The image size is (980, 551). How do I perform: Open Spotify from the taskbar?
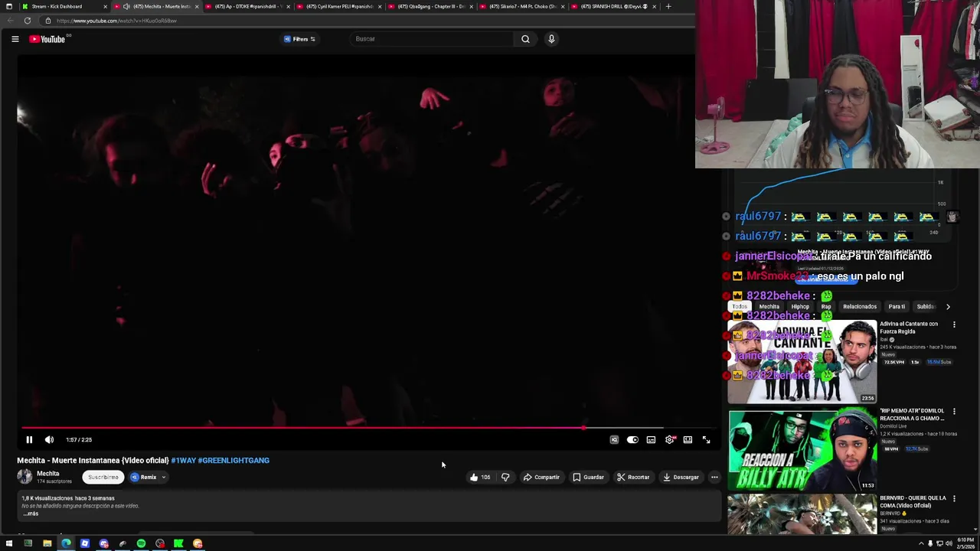pos(141,544)
